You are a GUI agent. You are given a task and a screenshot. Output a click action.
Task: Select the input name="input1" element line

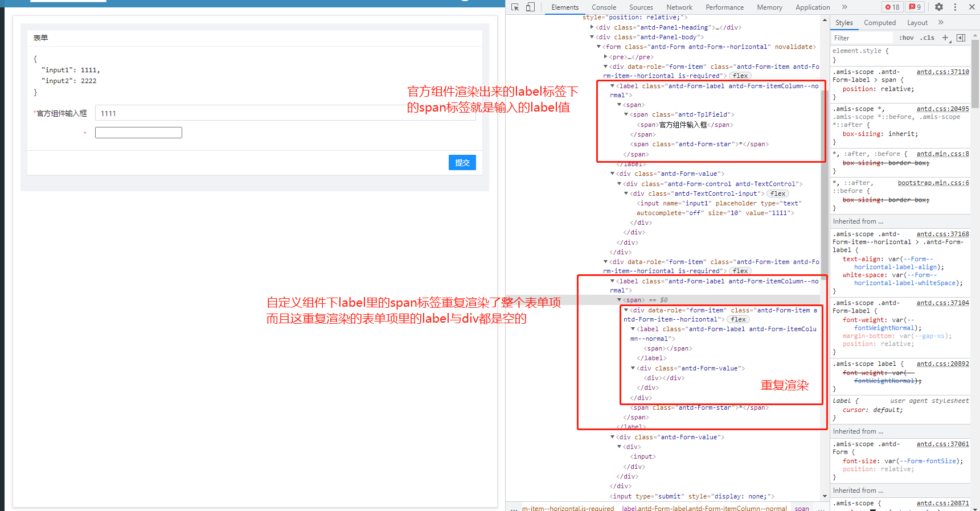pyautogui.click(x=719, y=208)
